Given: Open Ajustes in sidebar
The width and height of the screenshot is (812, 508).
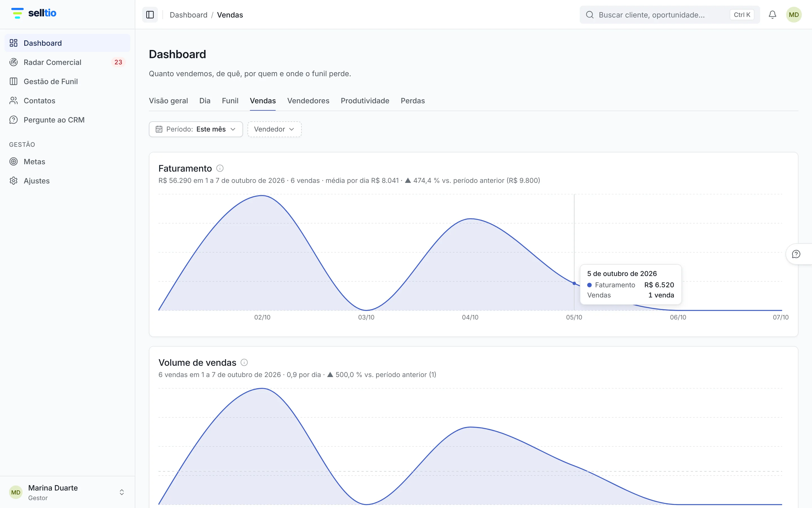Looking at the screenshot, I should click(x=67, y=181).
